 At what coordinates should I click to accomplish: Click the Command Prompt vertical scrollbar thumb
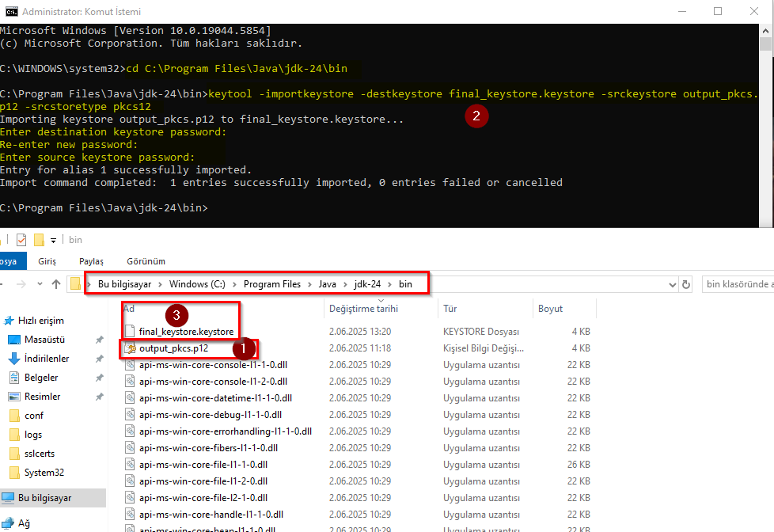(x=765, y=44)
